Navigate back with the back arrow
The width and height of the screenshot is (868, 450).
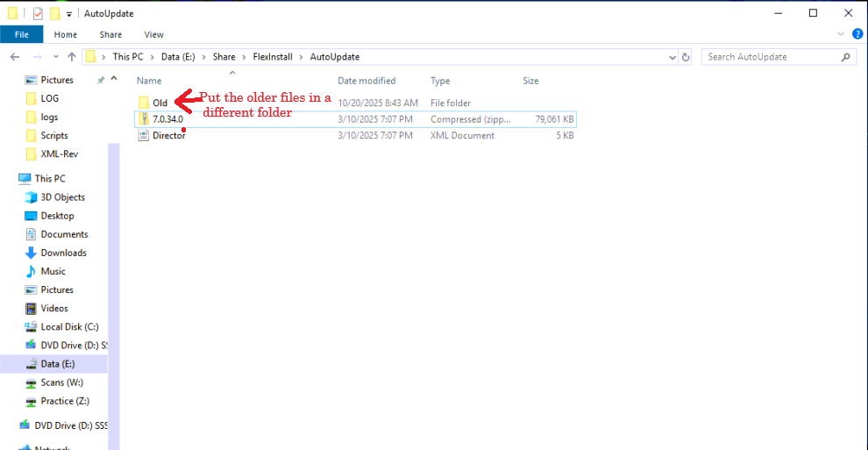point(15,57)
